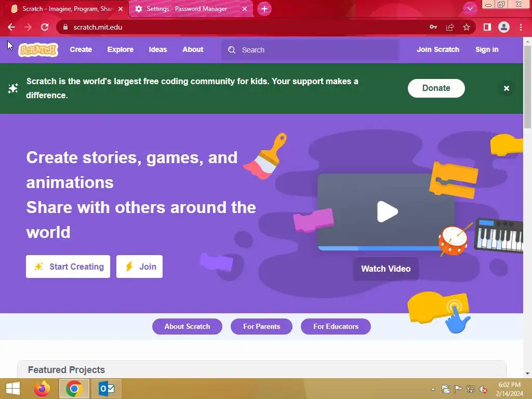Open the Create menu item
The width and height of the screenshot is (532, 399).
81,49
